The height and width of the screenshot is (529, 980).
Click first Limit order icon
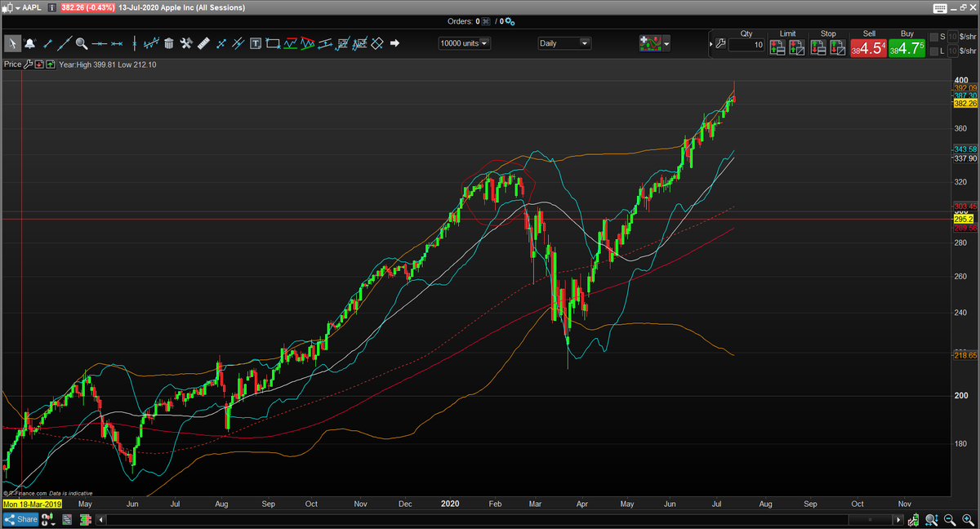tap(777, 47)
